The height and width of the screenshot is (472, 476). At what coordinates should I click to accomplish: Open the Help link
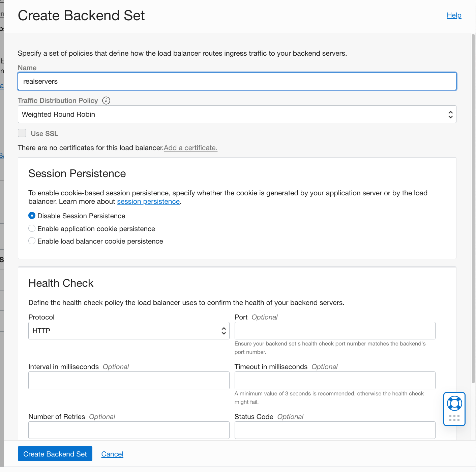(x=454, y=15)
